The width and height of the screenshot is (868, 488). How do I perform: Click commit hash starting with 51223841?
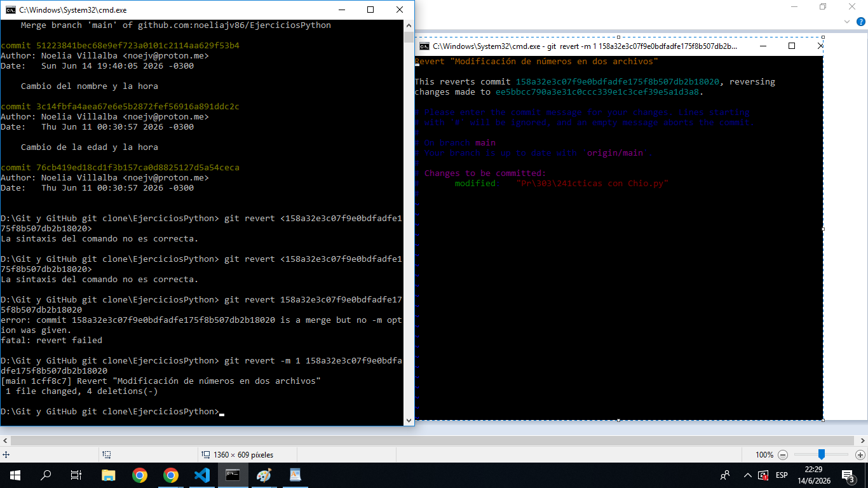(x=138, y=46)
